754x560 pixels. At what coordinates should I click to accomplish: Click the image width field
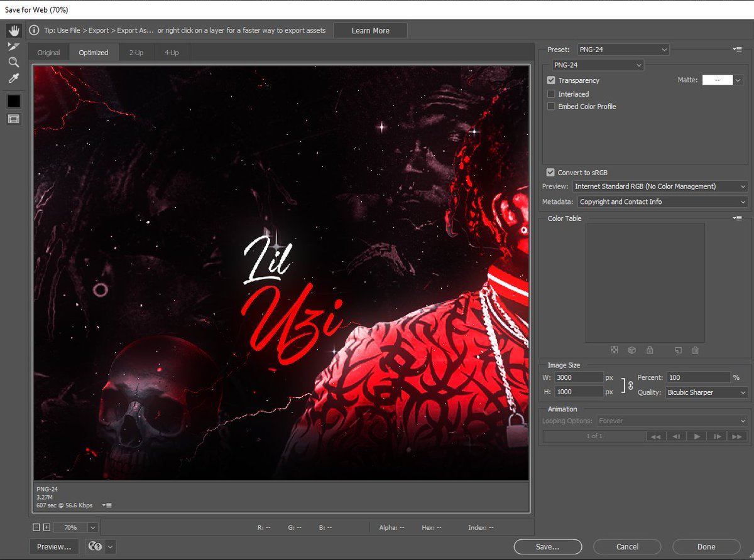[x=579, y=377]
